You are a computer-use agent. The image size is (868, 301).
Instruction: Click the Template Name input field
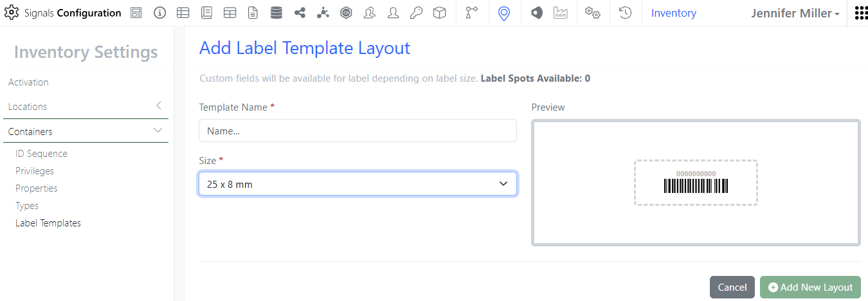pyautogui.click(x=357, y=131)
